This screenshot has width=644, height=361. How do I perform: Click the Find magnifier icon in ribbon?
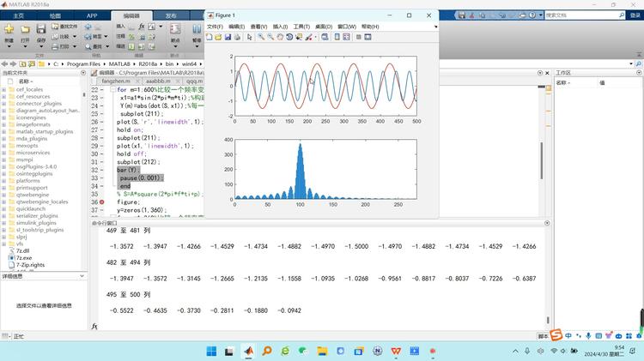coord(88,47)
